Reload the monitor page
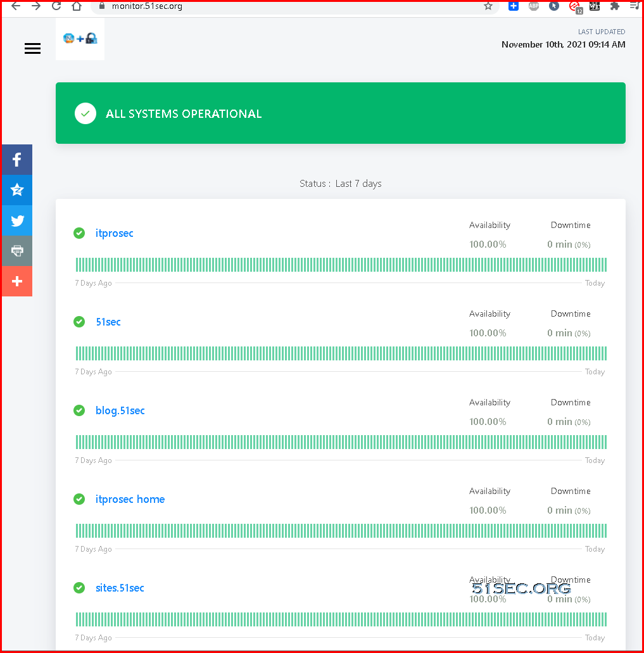Image resolution: width=644 pixels, height=653 pixels. [x=56, y=6]
